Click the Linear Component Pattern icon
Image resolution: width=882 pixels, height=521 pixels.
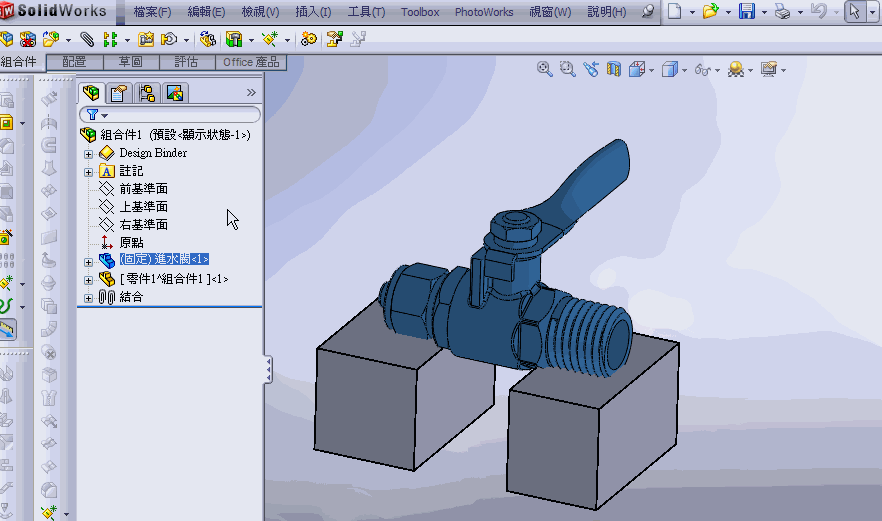tap(111, 39)
